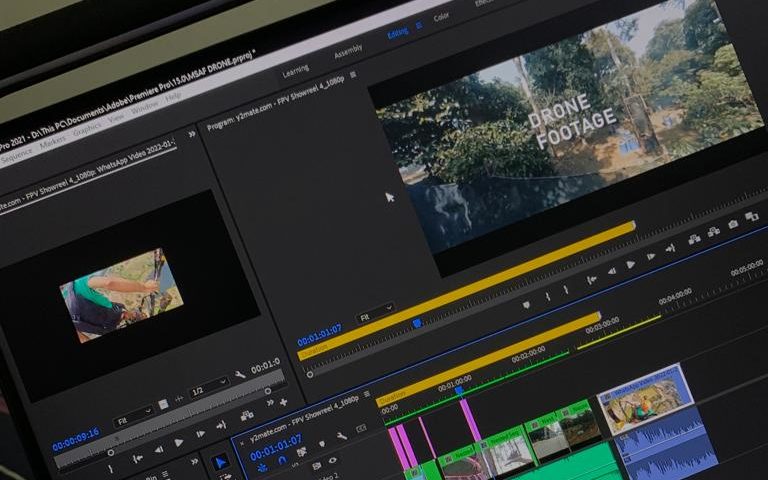Open the Graphics menu

pos(87,130)
